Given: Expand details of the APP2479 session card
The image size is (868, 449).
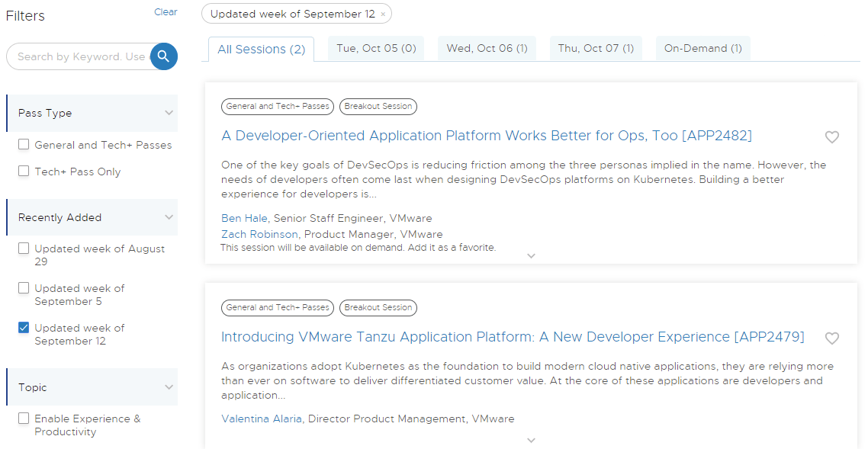Looking at the screenshot, I should pos(532,440).
